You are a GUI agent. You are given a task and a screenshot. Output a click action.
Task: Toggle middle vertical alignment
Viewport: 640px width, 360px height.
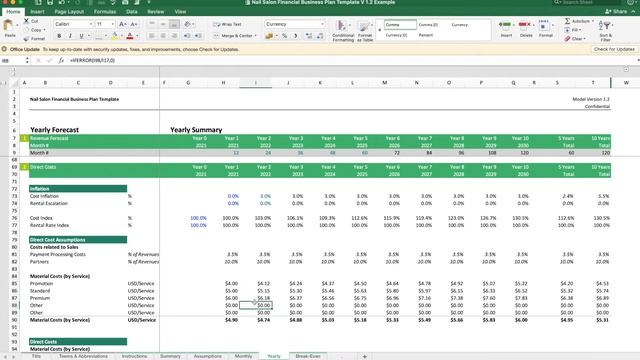pos(163,24)
